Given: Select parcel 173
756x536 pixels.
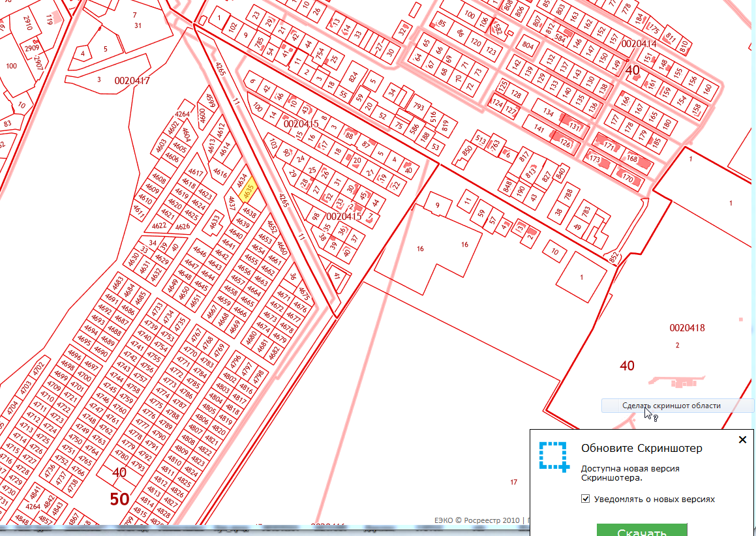Looking at the screenshot, I should [x=594, y=158].
